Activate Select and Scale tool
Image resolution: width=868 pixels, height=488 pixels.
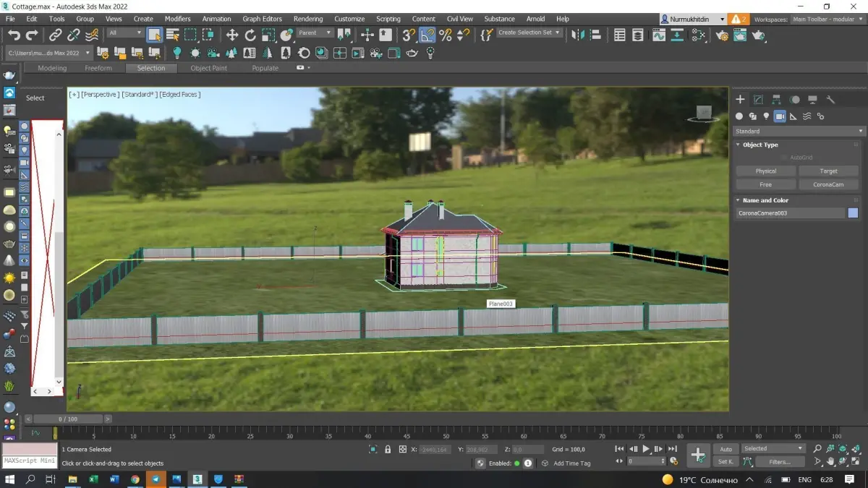coord(268,35)
